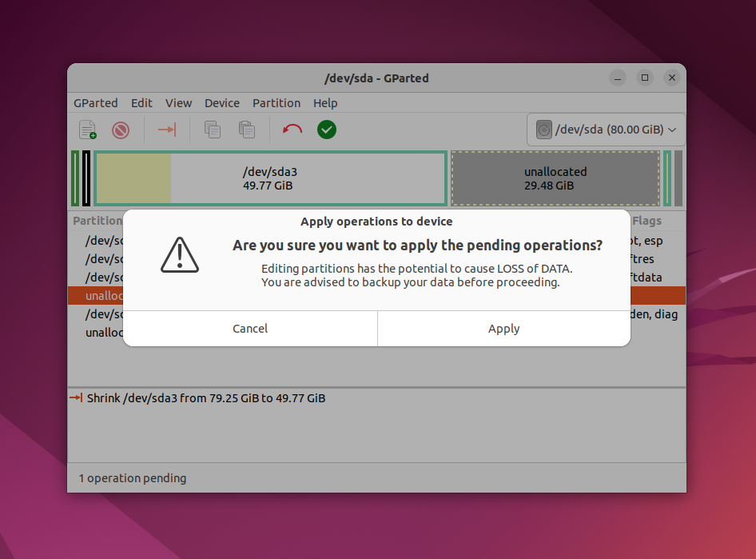Cancel the apply operations dialog
The image size is (756, 559).
[x=250, y=329]
